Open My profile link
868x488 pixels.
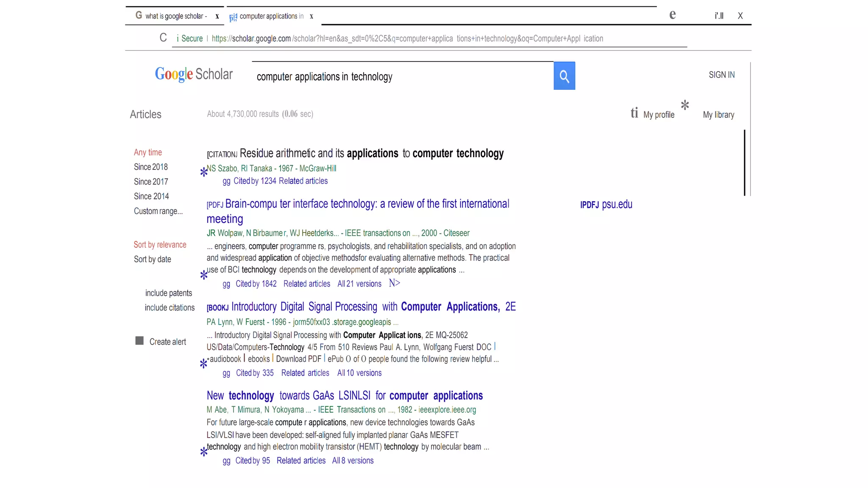[x=659, y=115]
